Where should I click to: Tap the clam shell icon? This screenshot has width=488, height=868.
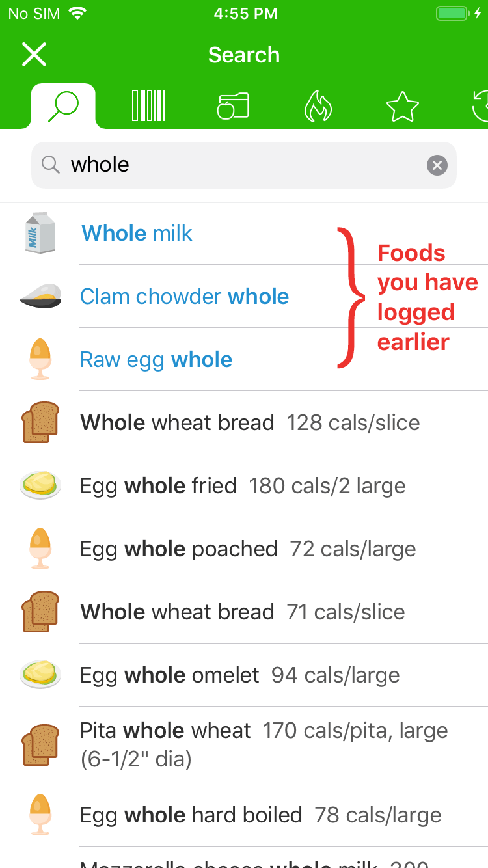click(40, 296)
